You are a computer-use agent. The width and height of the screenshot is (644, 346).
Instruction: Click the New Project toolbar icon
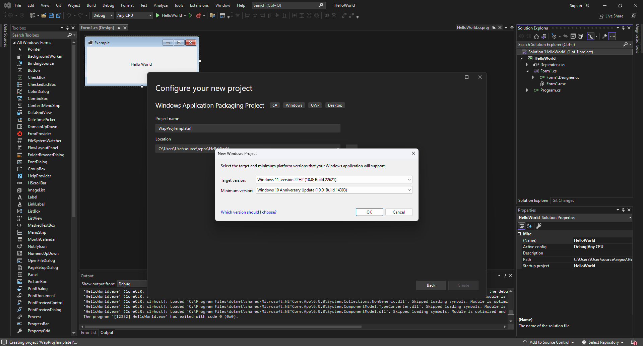[x=33, y=15]
